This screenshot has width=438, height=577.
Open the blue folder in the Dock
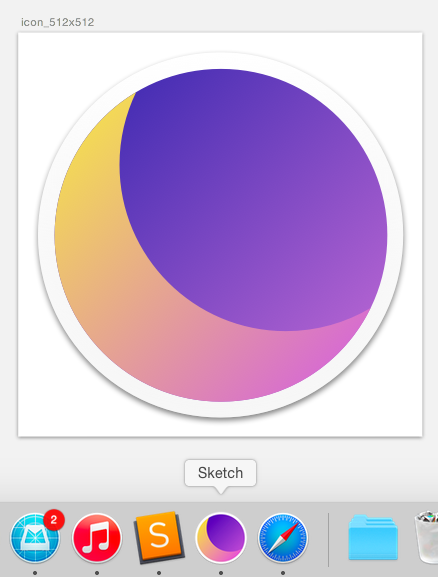tap(373, 537)
